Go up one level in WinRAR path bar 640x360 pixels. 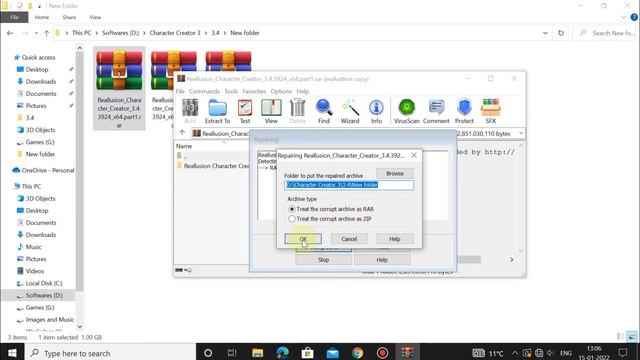coord(182,133)
